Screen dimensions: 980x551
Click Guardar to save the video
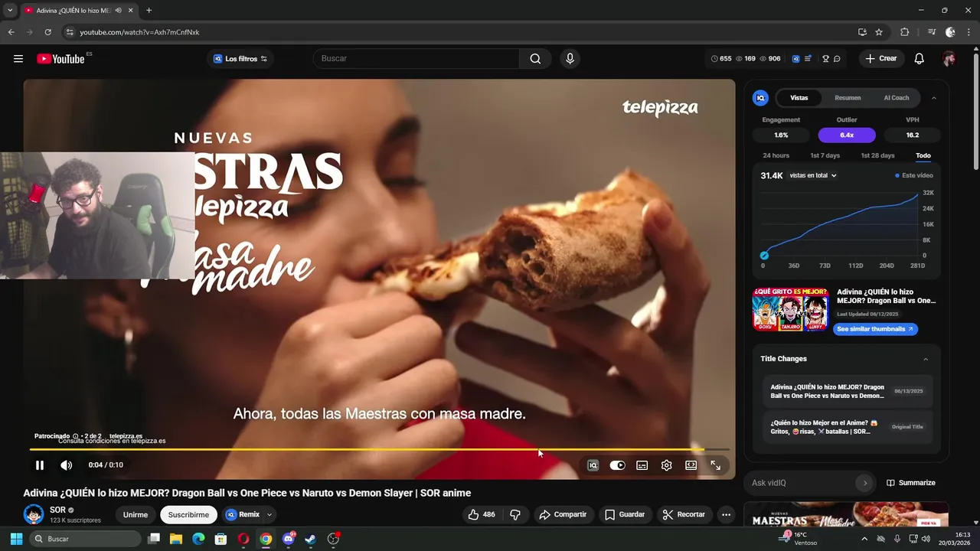pos(625,515)
